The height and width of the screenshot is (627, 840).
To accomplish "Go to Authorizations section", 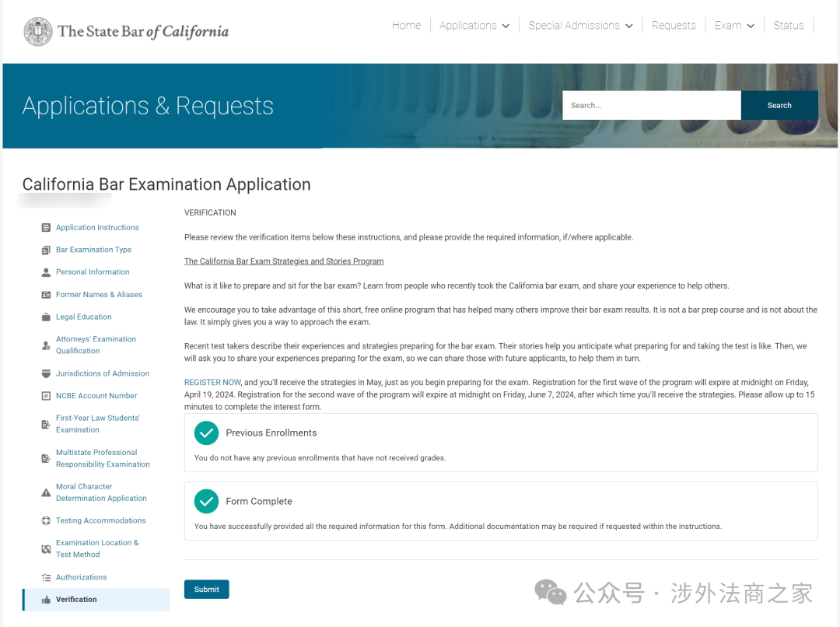I will pyautogui.click(x=82, y=577).
